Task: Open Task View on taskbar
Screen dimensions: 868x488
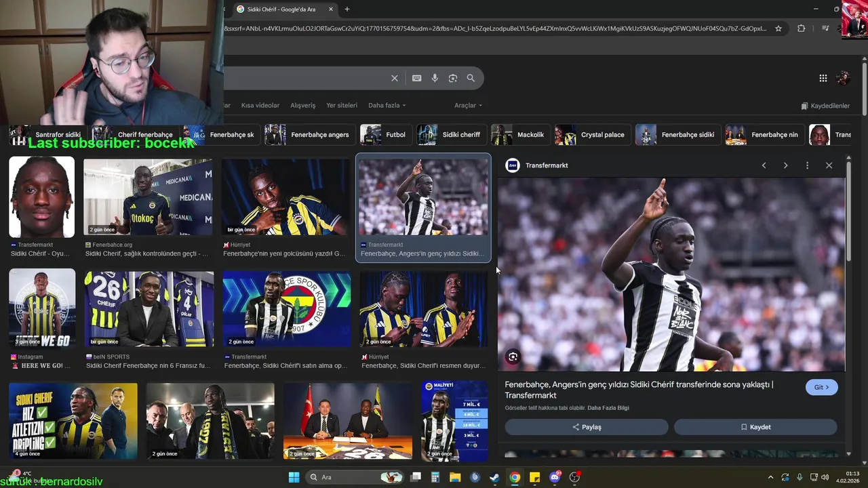Action: click(416, 477)
